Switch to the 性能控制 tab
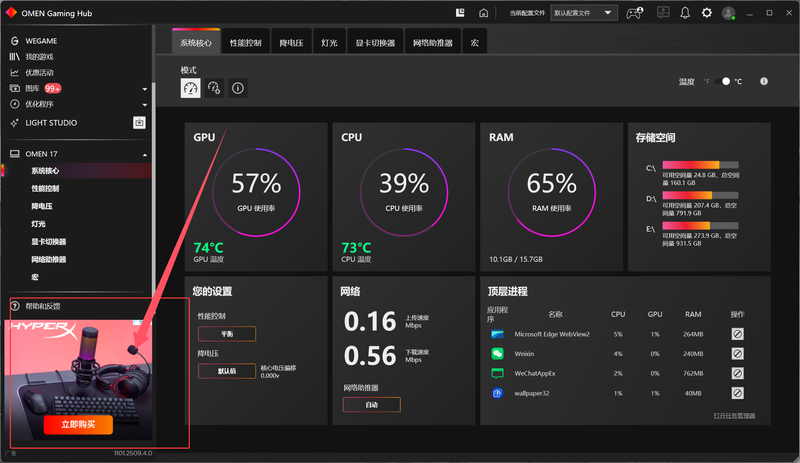Screen dimensions: 800x463 245,44
